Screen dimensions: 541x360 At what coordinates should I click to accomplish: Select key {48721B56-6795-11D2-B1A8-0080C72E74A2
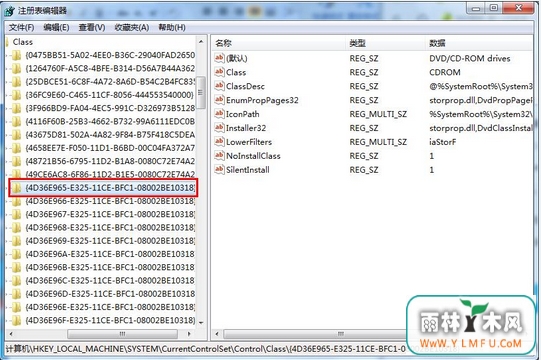click(x=110, y=161)
